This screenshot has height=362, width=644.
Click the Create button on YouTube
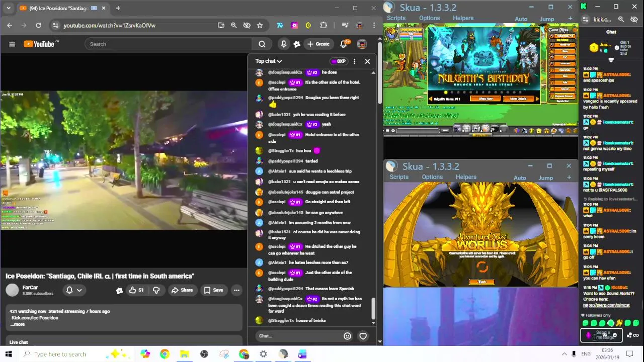318,44
